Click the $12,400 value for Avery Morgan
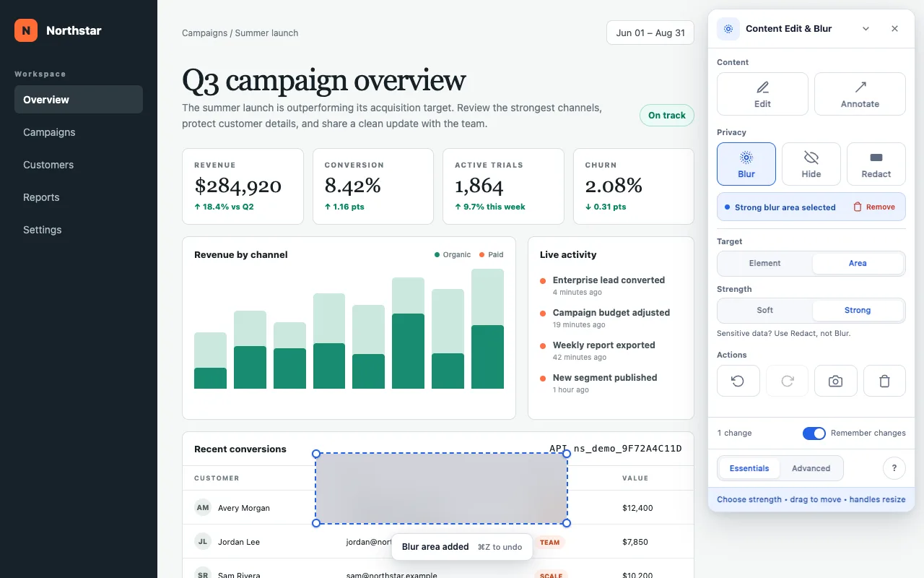 tap(637, 508)
